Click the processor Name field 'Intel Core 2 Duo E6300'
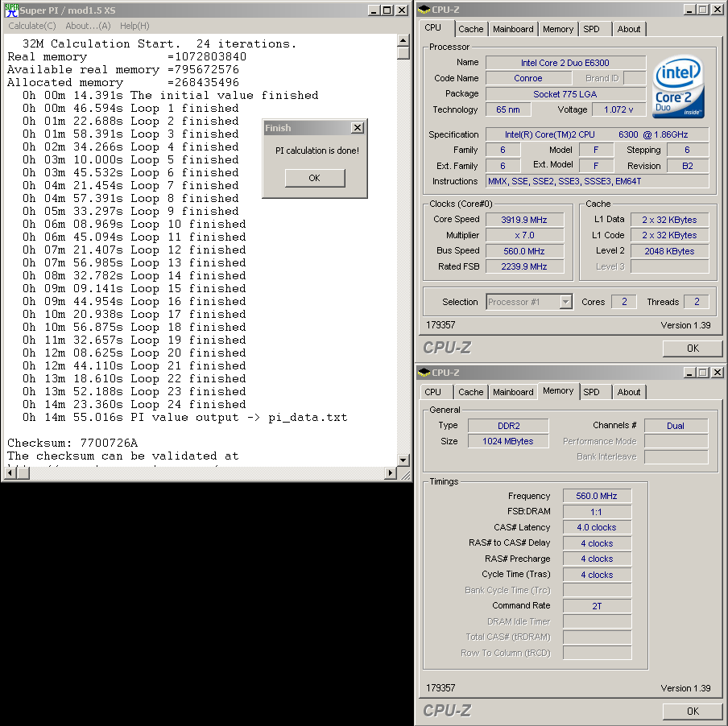728x726 pixels. click(565, 63)
